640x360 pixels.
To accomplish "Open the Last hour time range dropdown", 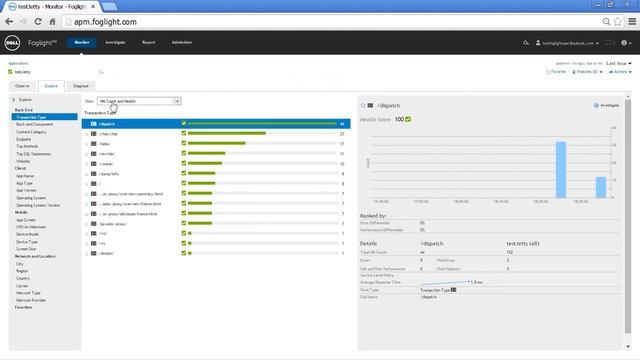I will [619, 63].
